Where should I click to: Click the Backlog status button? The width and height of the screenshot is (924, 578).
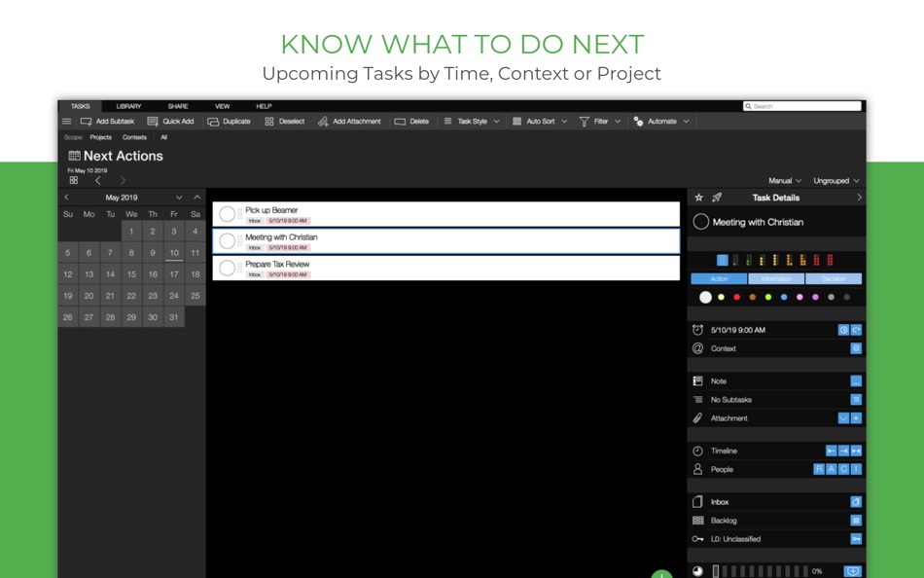(856, 521)
